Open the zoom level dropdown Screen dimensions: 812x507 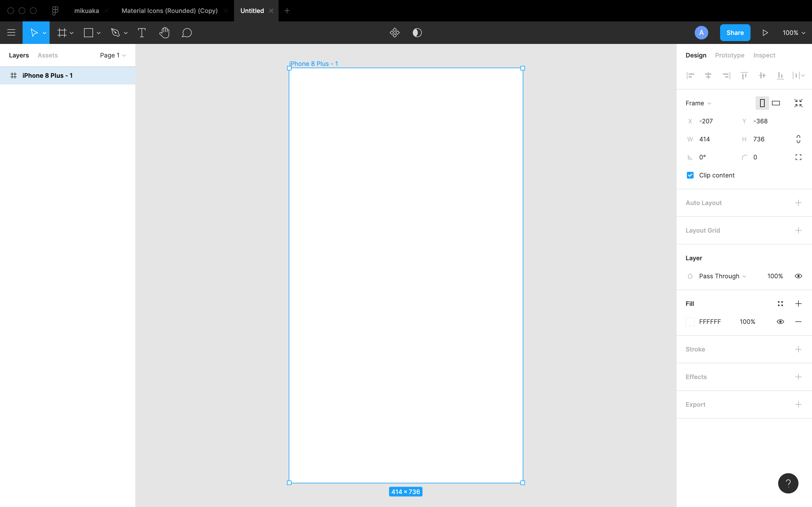pyautogui.click(x=794, y=32)
